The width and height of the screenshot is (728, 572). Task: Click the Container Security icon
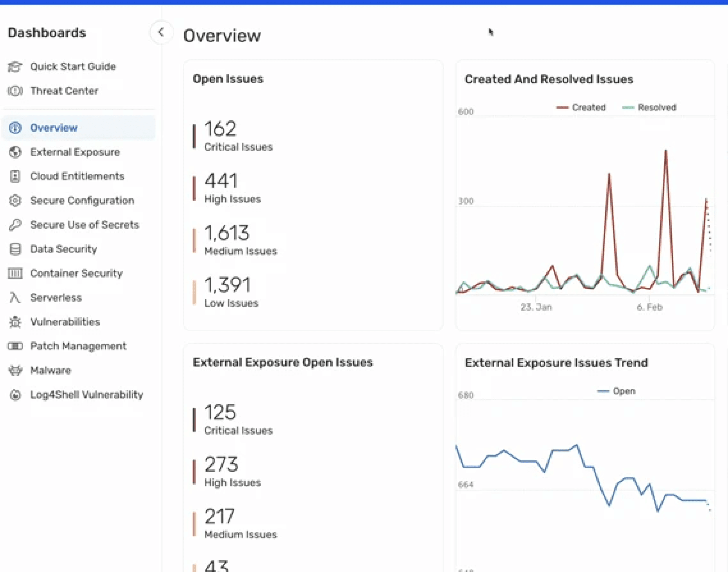click(x=15, y=273)
